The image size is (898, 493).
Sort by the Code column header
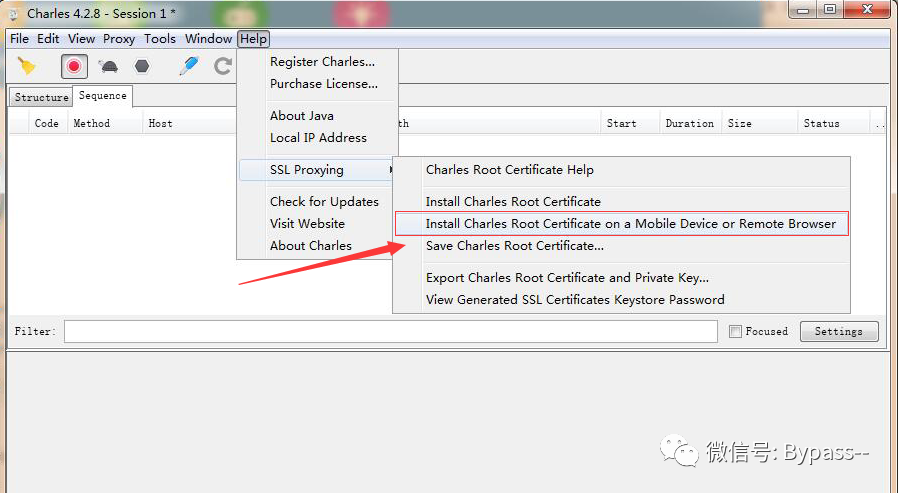46,123
